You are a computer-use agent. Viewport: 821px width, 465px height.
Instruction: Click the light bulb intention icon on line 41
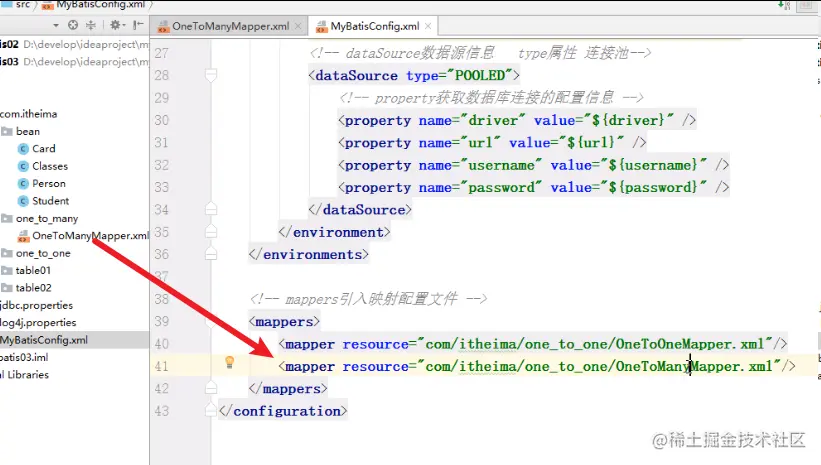(229, 362)
